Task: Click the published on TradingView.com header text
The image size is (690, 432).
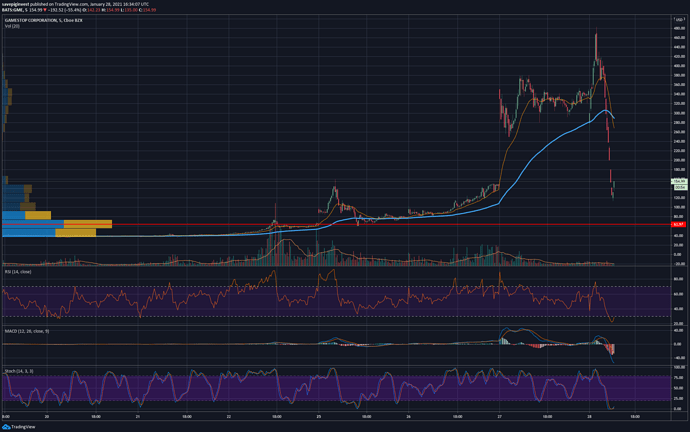Action: pyautogui.click(x=59, y=4)
